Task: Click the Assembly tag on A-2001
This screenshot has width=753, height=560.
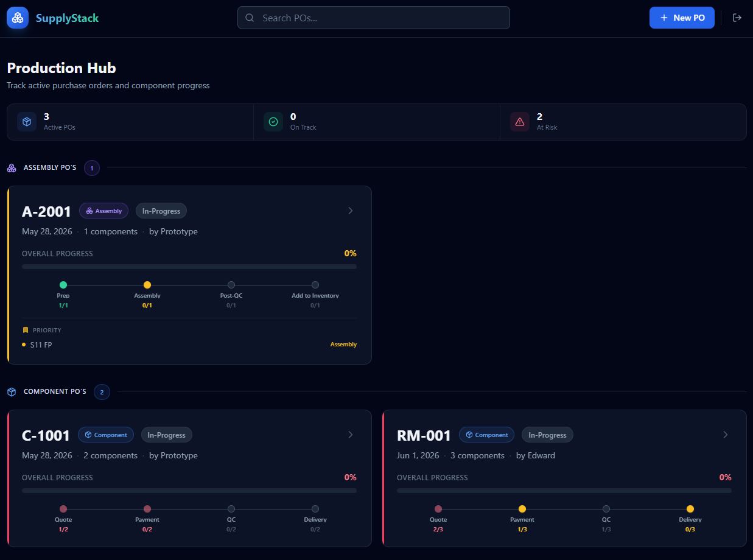Action: [x=103, y=211]
